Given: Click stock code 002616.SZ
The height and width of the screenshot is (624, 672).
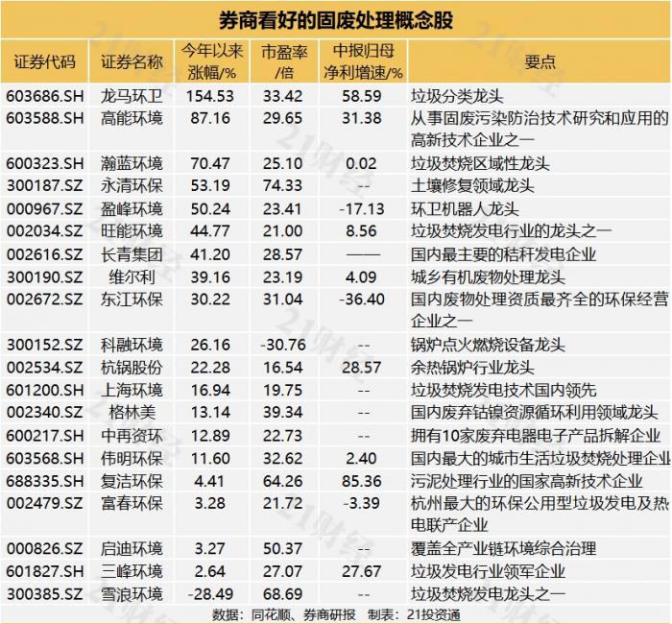Looking at the screenshot, I should coord(44,254).
